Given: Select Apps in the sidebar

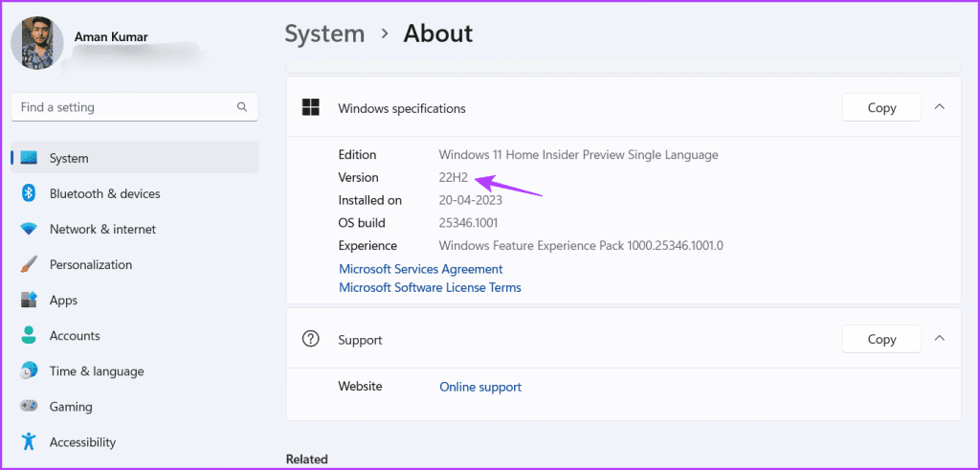Looking at the screenshot, I should (x=135, y=300).
